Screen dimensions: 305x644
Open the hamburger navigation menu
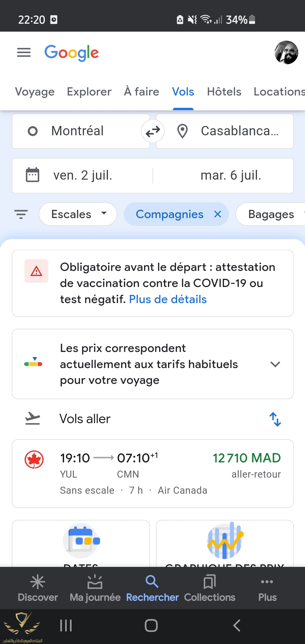pos(24,53)
